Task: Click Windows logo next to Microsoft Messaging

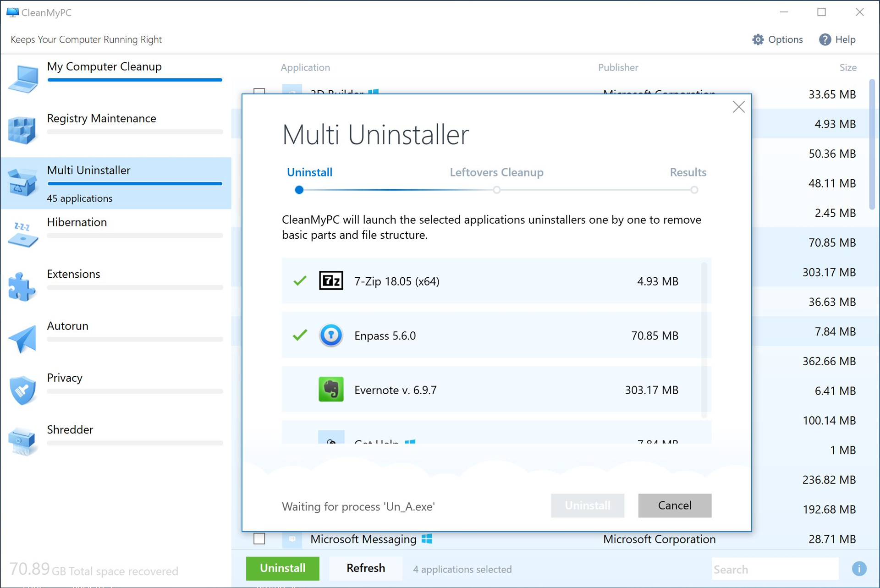Action: coord(427,539)
